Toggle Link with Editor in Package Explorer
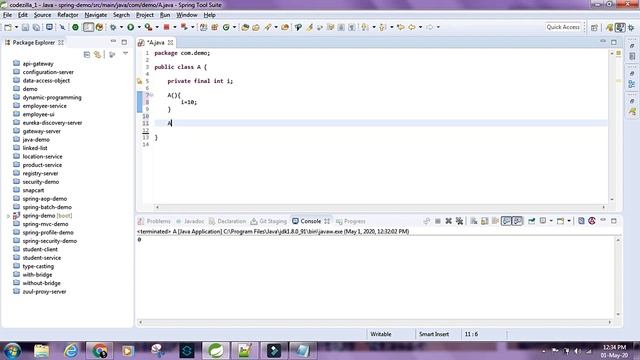 pyautogui.click(x=98, y=54)
